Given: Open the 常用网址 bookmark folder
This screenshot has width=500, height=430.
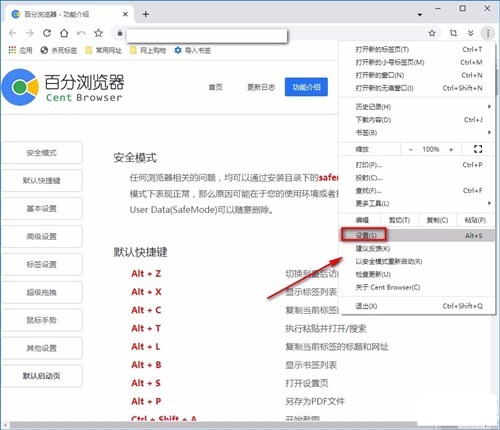Looking at the screenshot, I should coord(103,50).
